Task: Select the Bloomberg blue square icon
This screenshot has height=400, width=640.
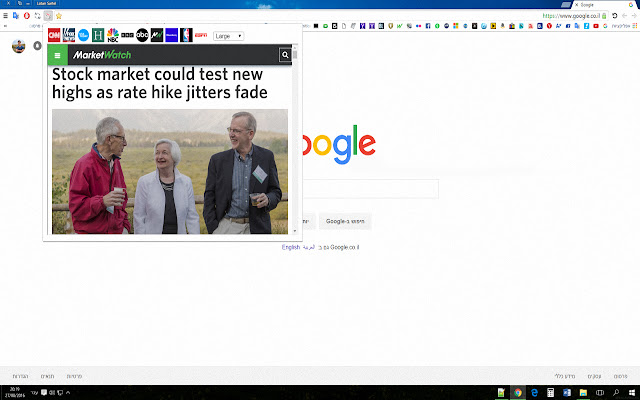Action: [171, 35]
